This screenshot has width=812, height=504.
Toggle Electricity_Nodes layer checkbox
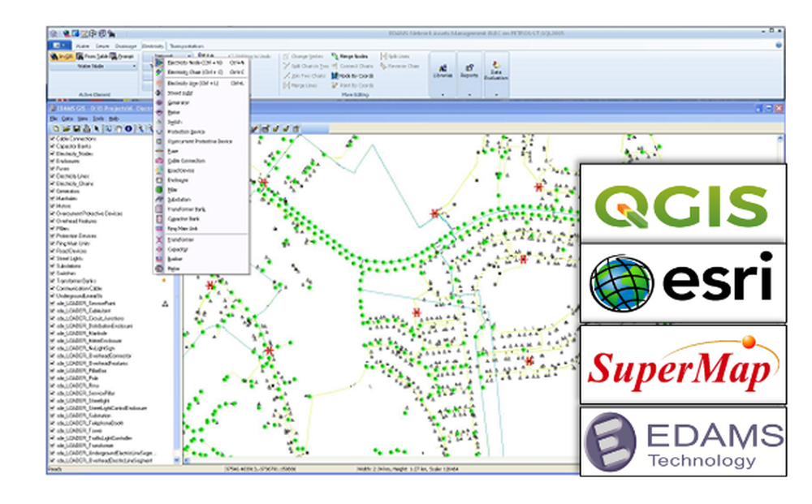point(52,153)
